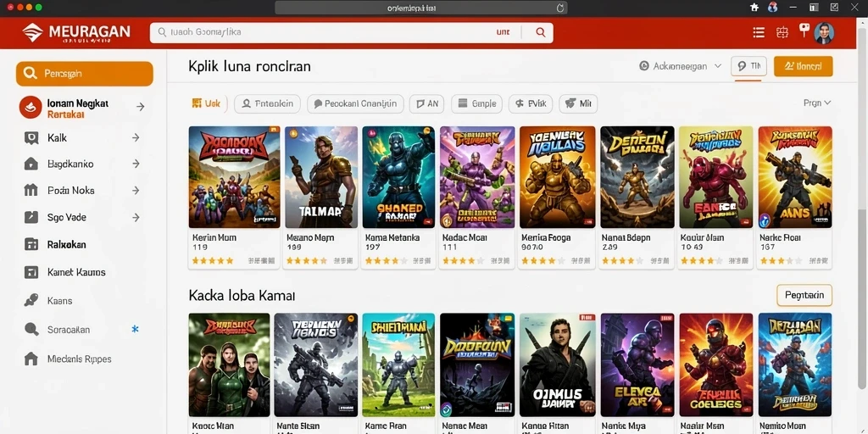Viewport: 868px width, 434px height.
Task: Open the Narkc Roaı game thumbnail
Action: 795,177
